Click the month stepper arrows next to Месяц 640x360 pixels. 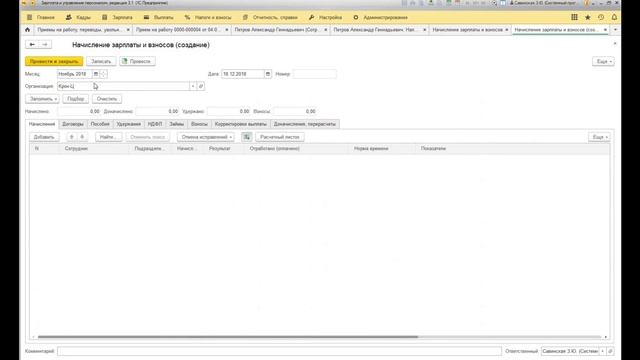103,74
